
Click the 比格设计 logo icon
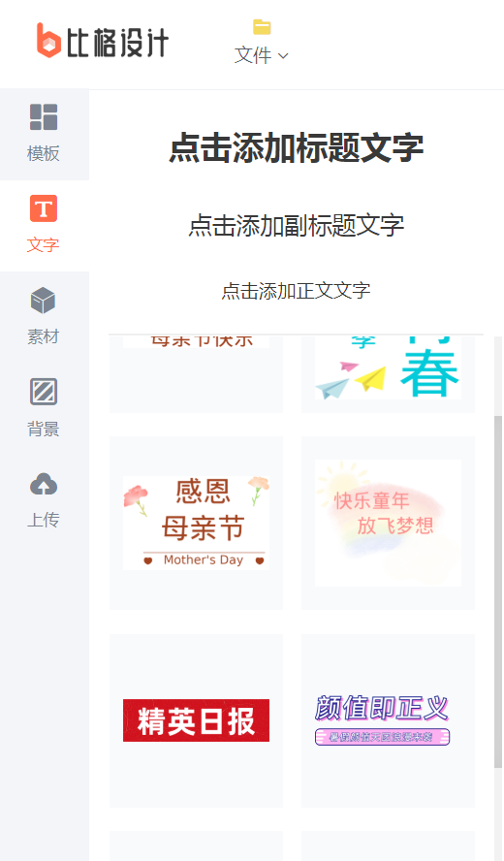pyautogui.click(x=47, y=40)
